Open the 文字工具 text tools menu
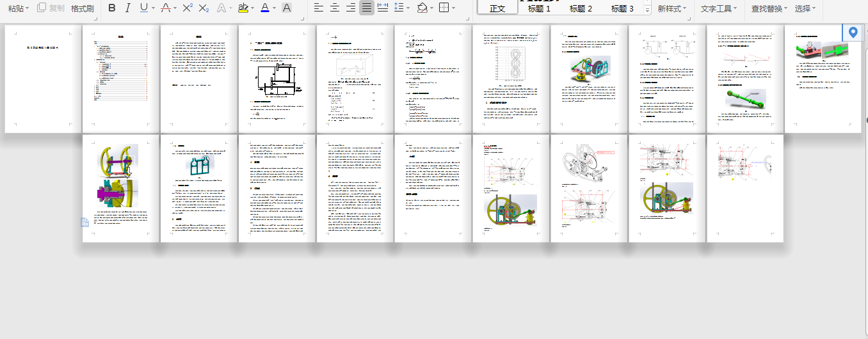This screenshot has width=868, height=339. click(x=718, y=8)
